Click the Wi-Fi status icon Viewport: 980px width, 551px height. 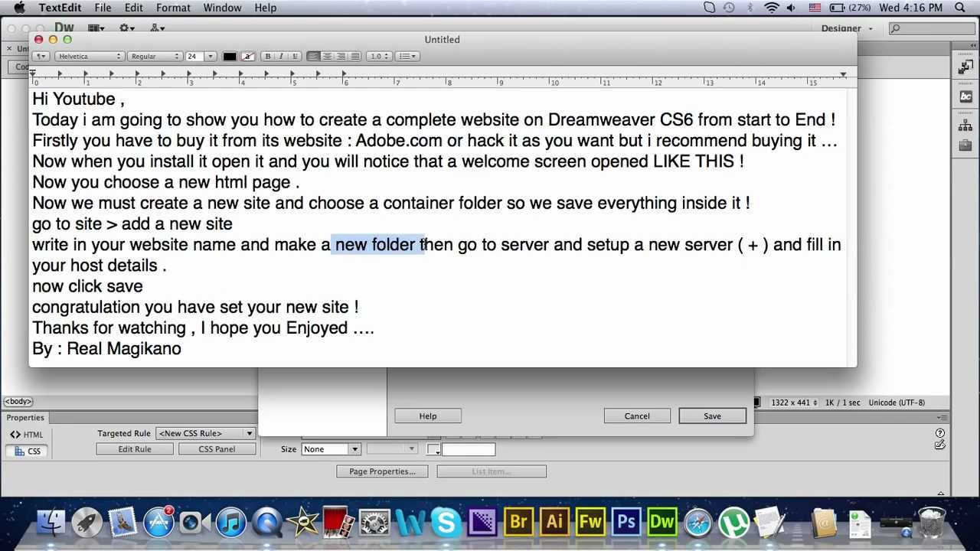(771, 8)
